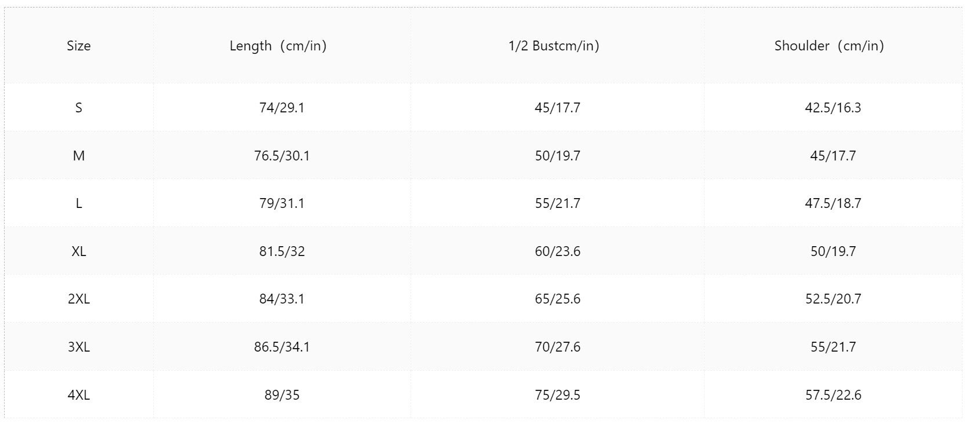Click the Size column header

click(79, 46)
